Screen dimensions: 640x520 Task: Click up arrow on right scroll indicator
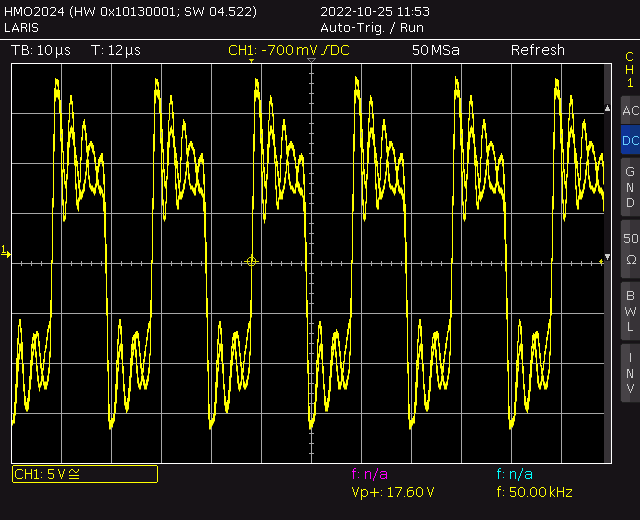[607, 108]
